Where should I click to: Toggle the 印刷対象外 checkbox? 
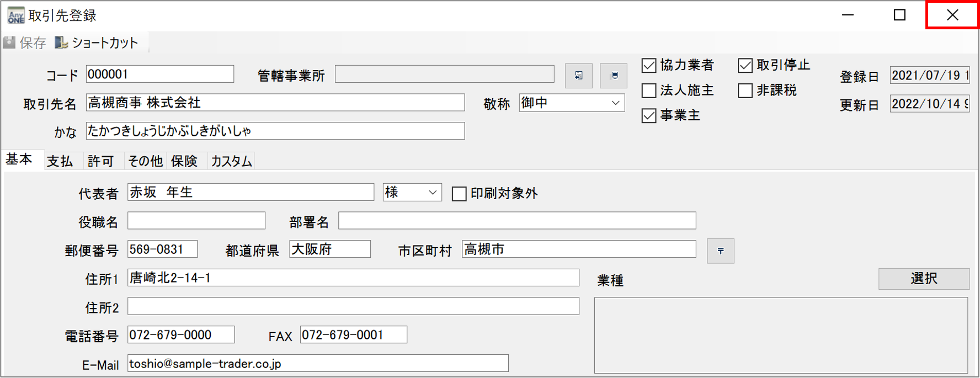[x=459, y=194]
